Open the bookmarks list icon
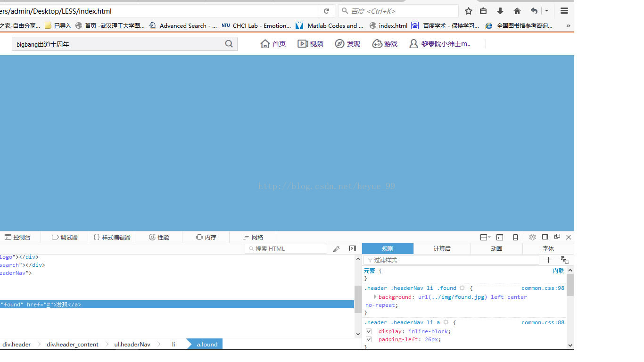The height and width of the screenshot is (362, 644). (483, 11)
